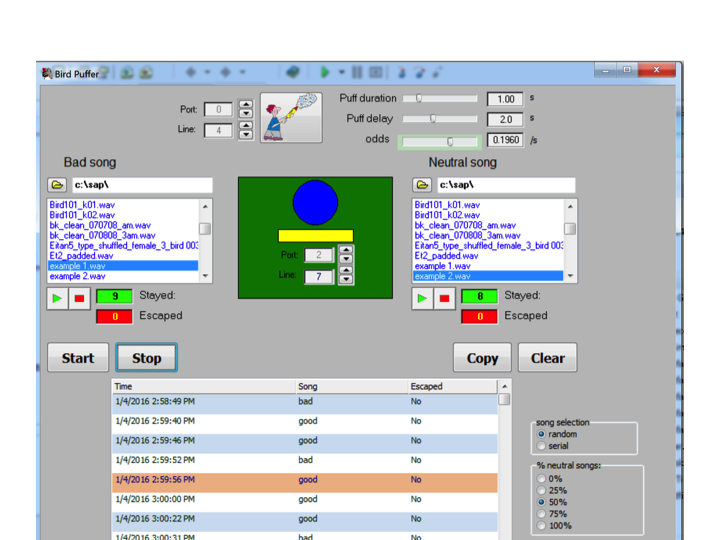Stop Bad song playback with red square
720x540 pixels.
pos(80,297)
